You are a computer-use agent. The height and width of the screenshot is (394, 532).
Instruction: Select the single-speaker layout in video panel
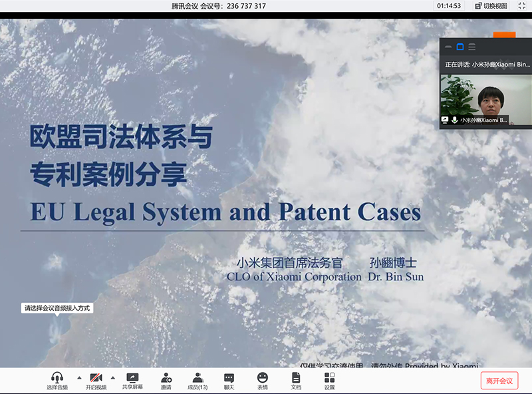click(460, 47)
